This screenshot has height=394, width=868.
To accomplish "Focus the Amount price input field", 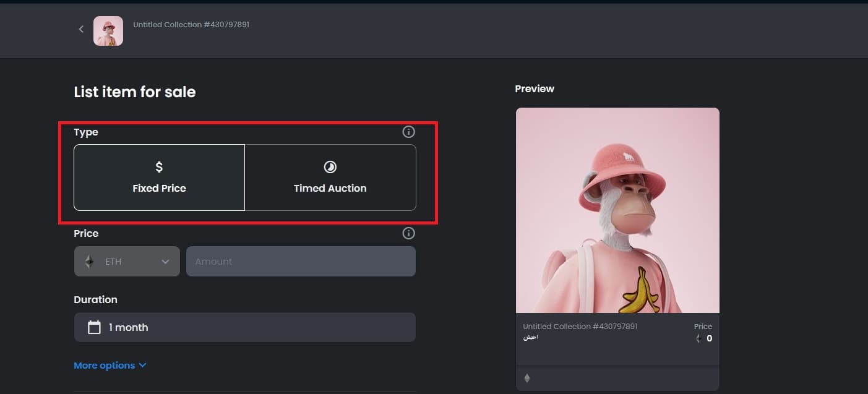I will (301, 262).
